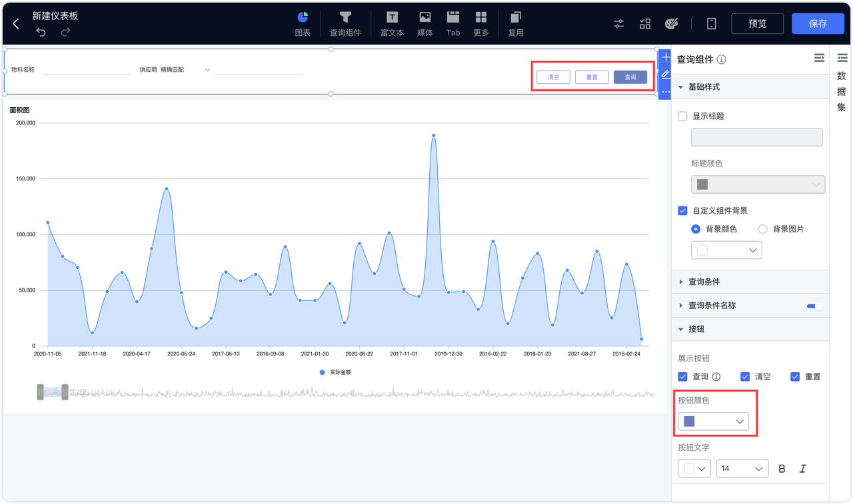The image size is (853, 504).
Task: Open the 复用 reuse option
Action: (516, 23)
